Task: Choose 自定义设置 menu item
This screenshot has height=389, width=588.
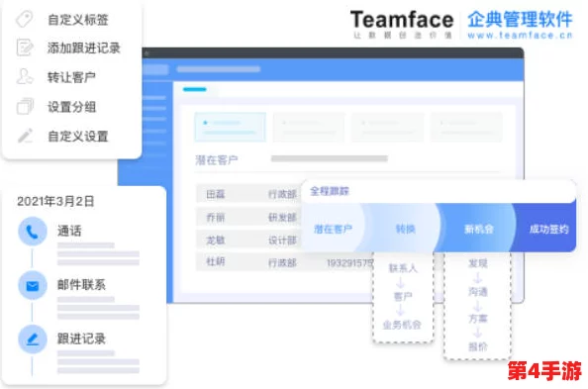Action: click(78, 137)
